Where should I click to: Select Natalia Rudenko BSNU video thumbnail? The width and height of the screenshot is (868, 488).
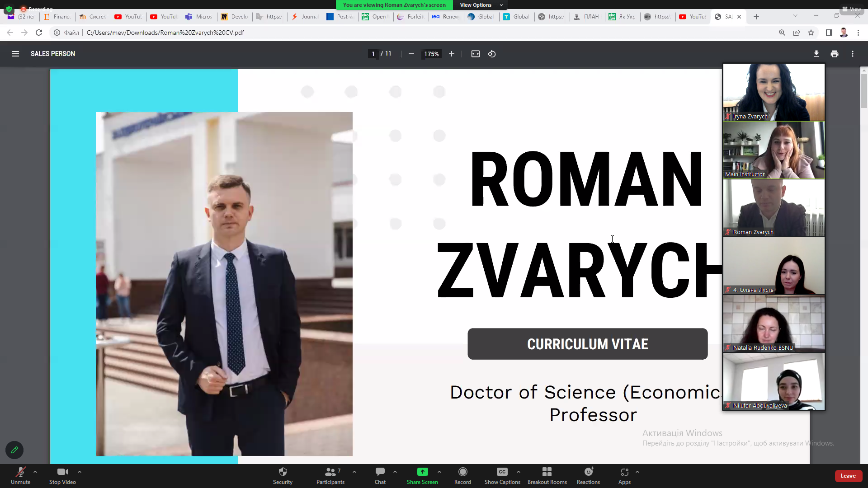point(774,324)
